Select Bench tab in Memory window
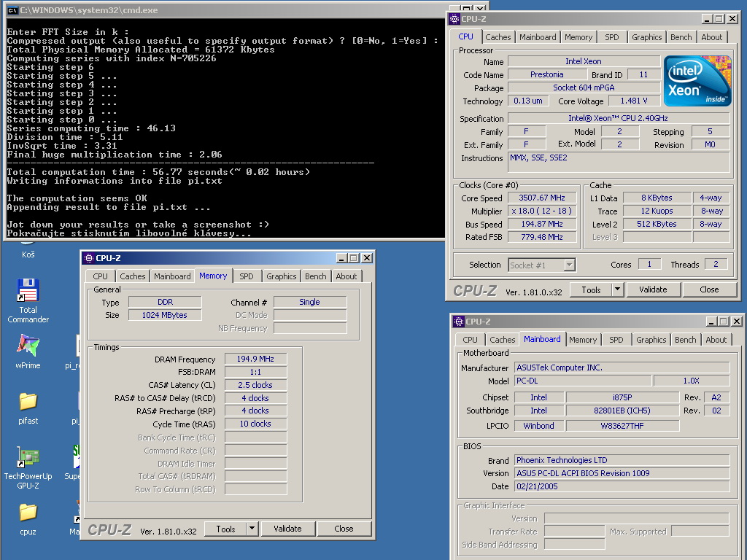 [x=315, y=276]
